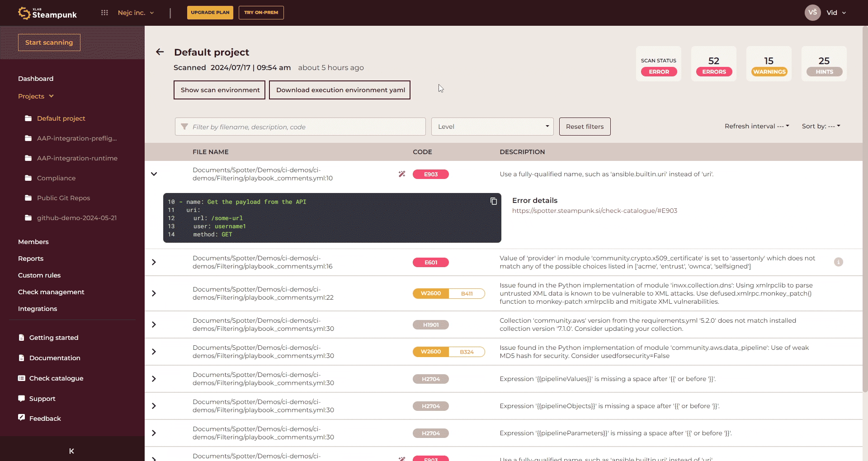Open the apps grid icon in top bar
This screenshot has width=868, height=461.
point(104,13)
